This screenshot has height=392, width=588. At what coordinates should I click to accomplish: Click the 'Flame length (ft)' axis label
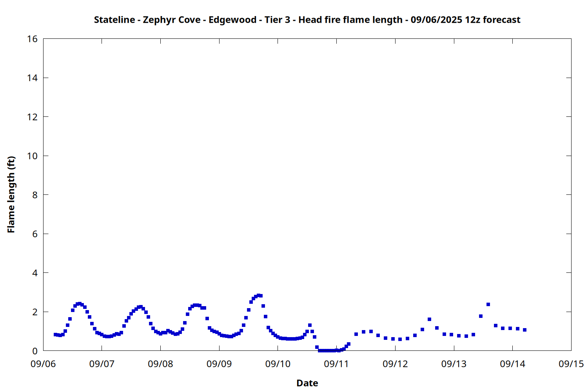(x=11, y=194)
